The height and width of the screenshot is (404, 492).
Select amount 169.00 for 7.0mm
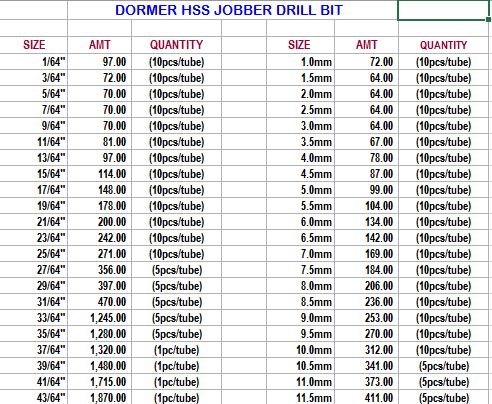pyautogui.click(x=366, y=254)
